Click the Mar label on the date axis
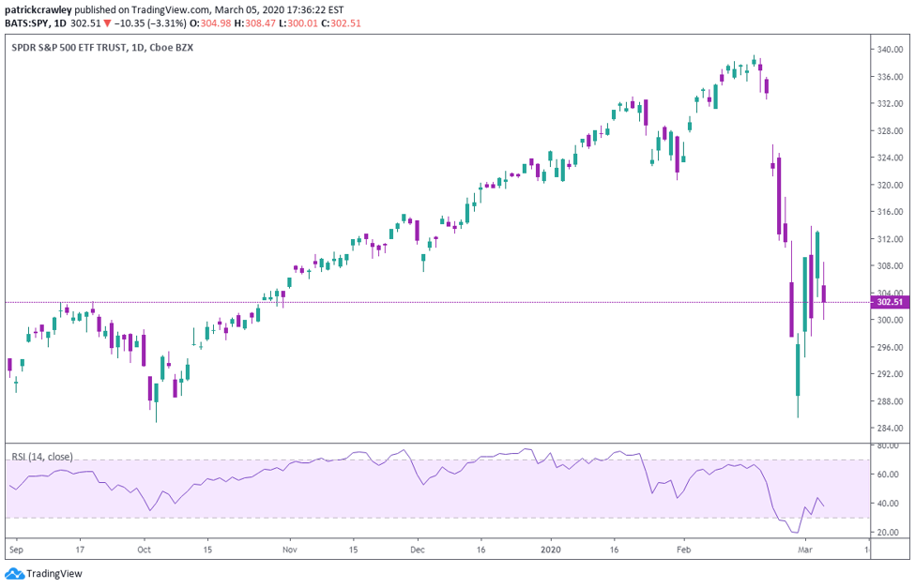Image resolution: width=915 pixels, height=588 pixels. click(x=805, y=550)
